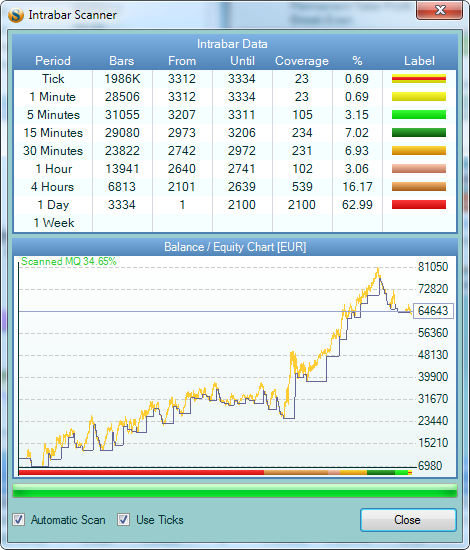Toggle the Automatic Scan checkbox
Screen dimensions: 470x550
coord(18,519)
